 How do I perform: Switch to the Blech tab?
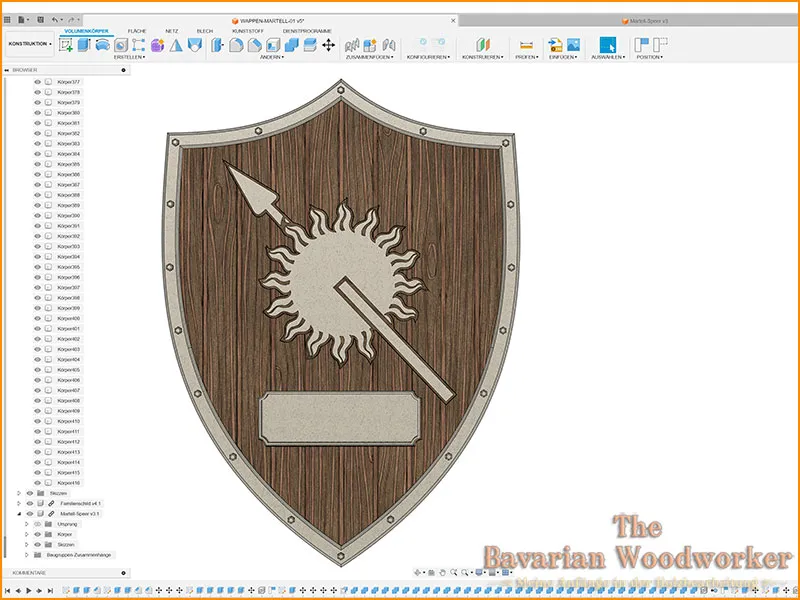[x=205, y=31]
